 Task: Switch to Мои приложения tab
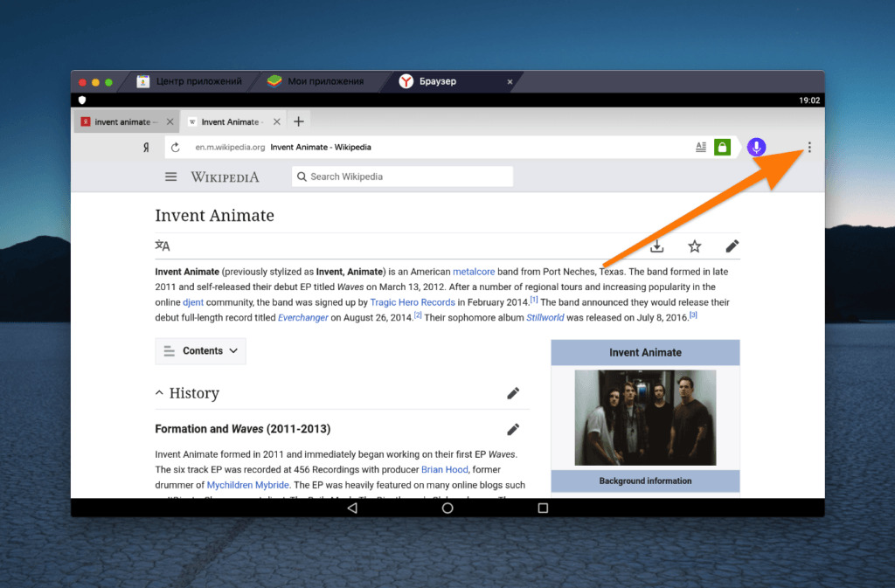point(316,81)
